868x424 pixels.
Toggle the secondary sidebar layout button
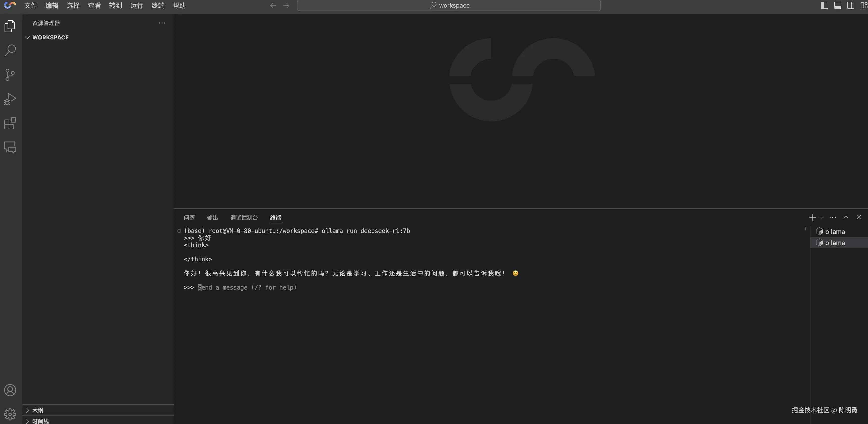tap(851, 5)
